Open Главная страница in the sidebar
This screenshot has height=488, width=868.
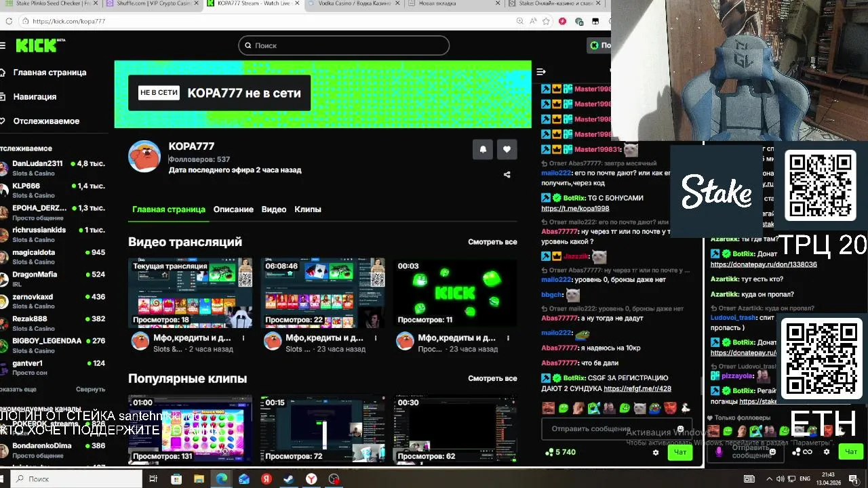(x=44, y=73)
